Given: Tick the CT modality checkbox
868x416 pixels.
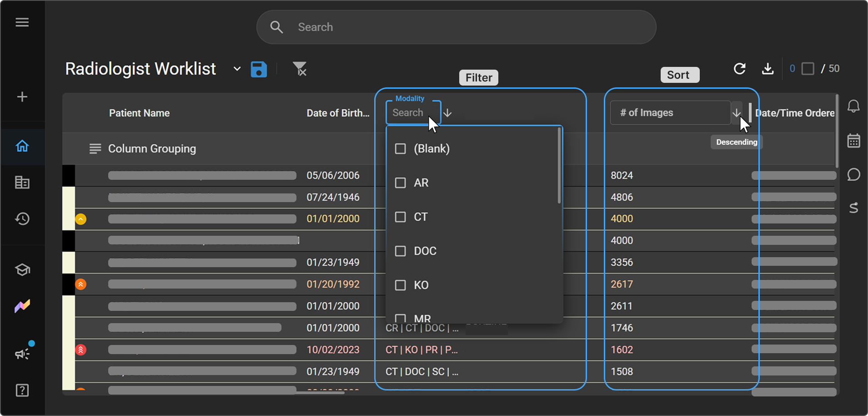Looking at the screenshot, I should pyautogui.click(x=400, y=217).
